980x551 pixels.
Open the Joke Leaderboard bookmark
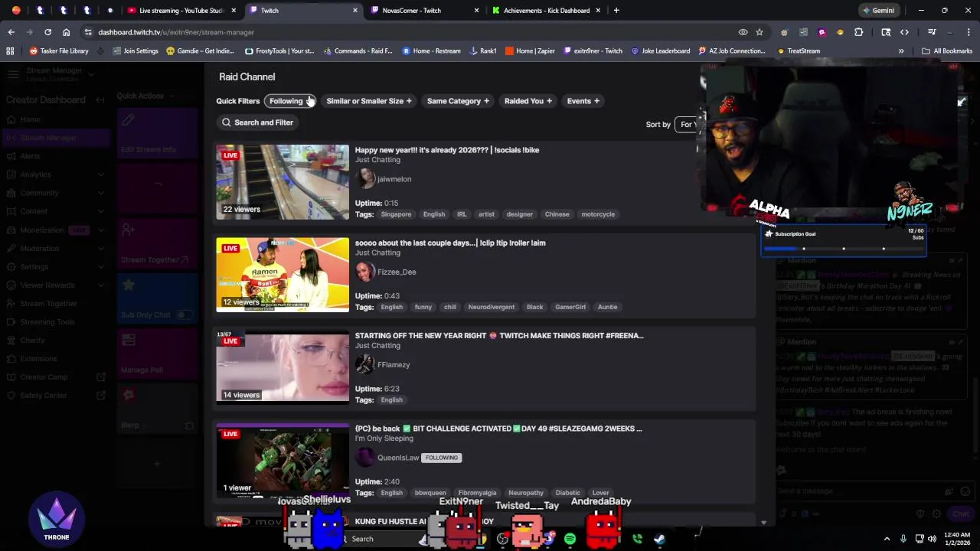660,51
